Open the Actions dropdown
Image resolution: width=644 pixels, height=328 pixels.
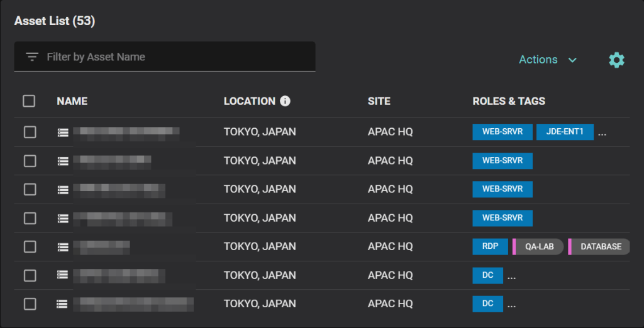coord(547,60)
